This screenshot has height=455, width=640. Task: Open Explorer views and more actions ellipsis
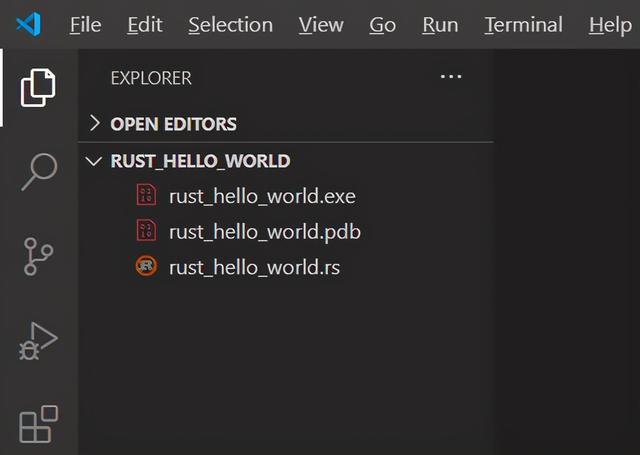(x=451, y=76)
